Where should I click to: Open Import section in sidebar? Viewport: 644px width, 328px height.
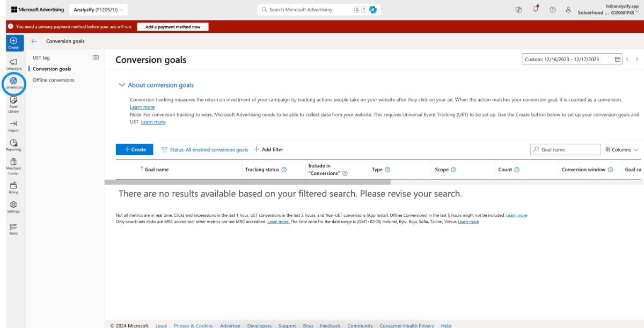click(x=13, y=126)
